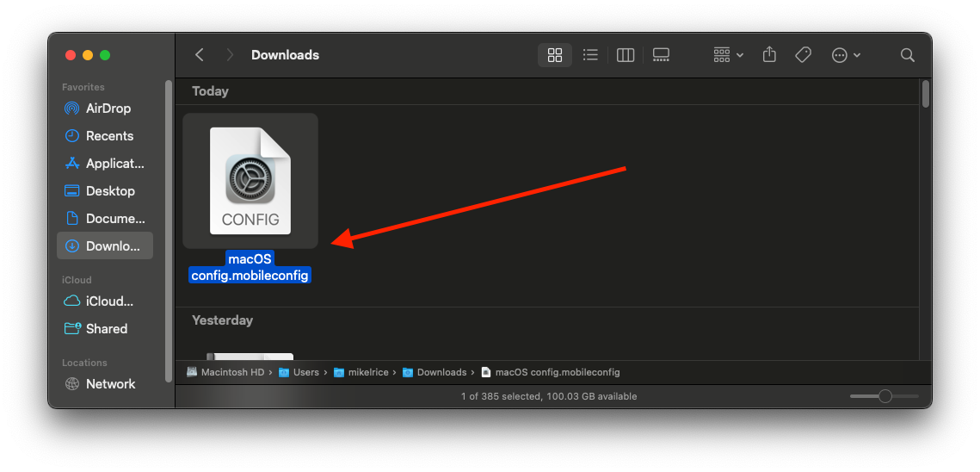Image resolution: width=980 pixels, height=472 pixels.
Task: Click the Applications sidebar icon
Action: click(x=72, y=164)
